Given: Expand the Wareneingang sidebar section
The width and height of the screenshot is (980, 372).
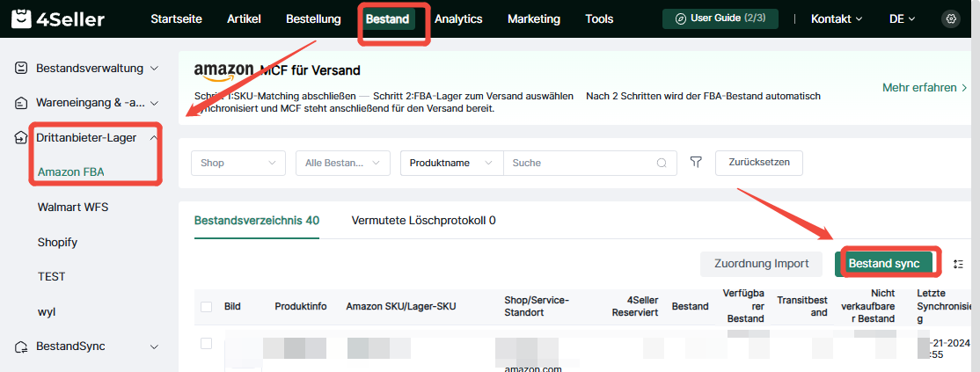Looking at the screenshot, I should click(154, 103).
